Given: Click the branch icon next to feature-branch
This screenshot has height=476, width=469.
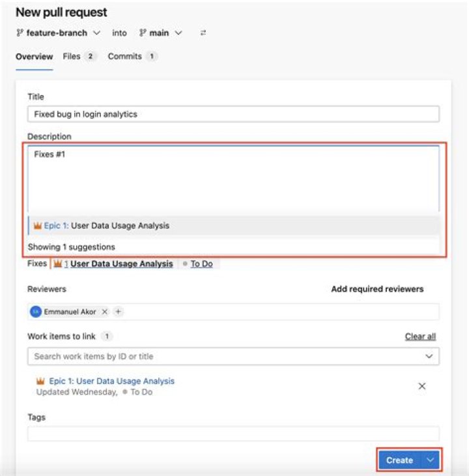Looking at the screenshot, I should pos(20,33).
